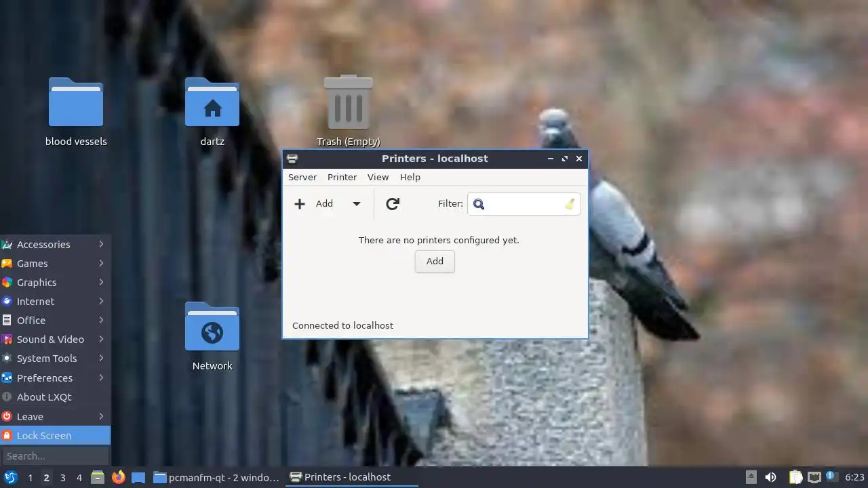Switch to virtual desktop 2

point(46,477)
